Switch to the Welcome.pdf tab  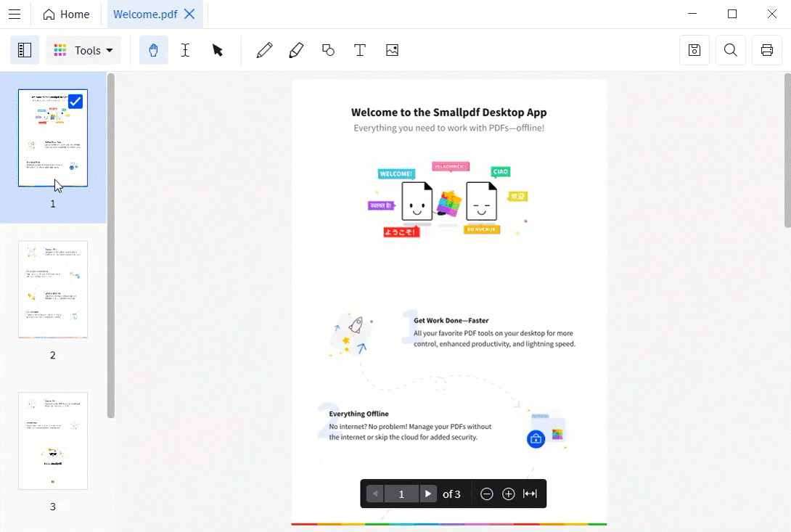(145, 14)
